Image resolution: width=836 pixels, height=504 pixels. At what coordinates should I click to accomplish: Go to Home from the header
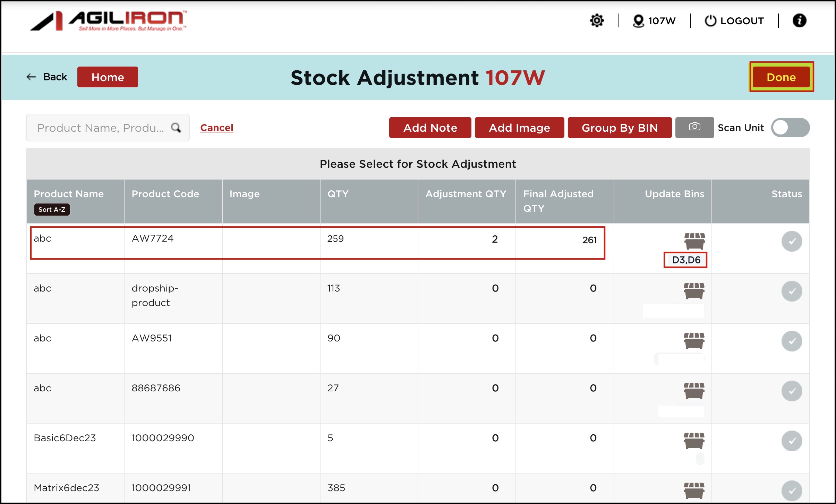(x=108, y=77)
